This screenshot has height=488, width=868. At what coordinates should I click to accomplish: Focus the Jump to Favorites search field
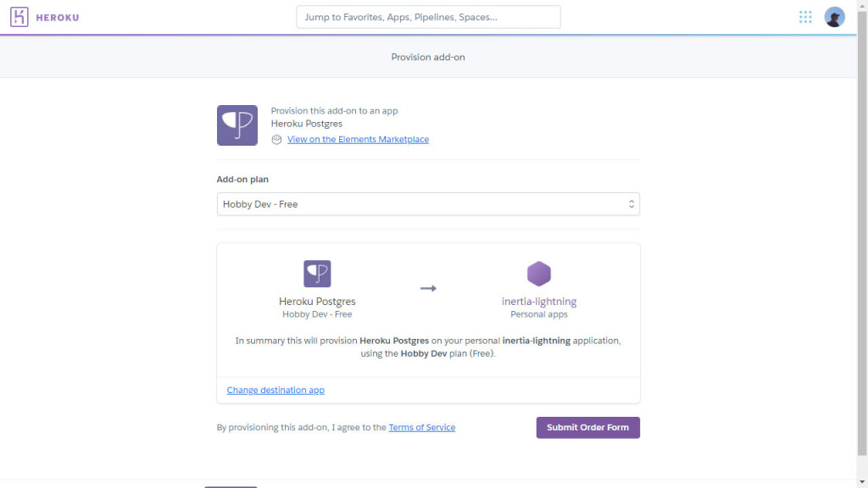click(428, 17)
